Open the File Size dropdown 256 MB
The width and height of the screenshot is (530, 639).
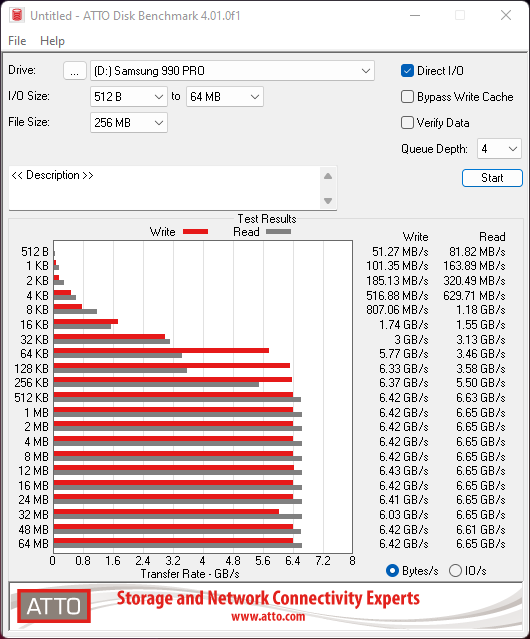coord(129,123)
